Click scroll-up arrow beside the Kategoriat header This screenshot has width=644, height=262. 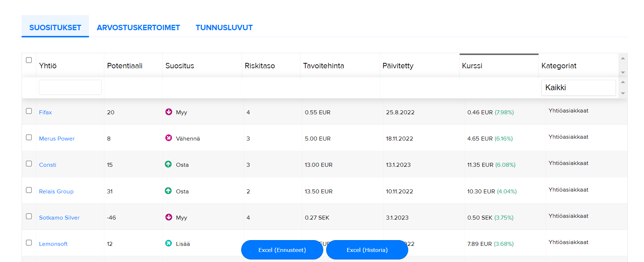pyautogui.click(x=623, y=58)
